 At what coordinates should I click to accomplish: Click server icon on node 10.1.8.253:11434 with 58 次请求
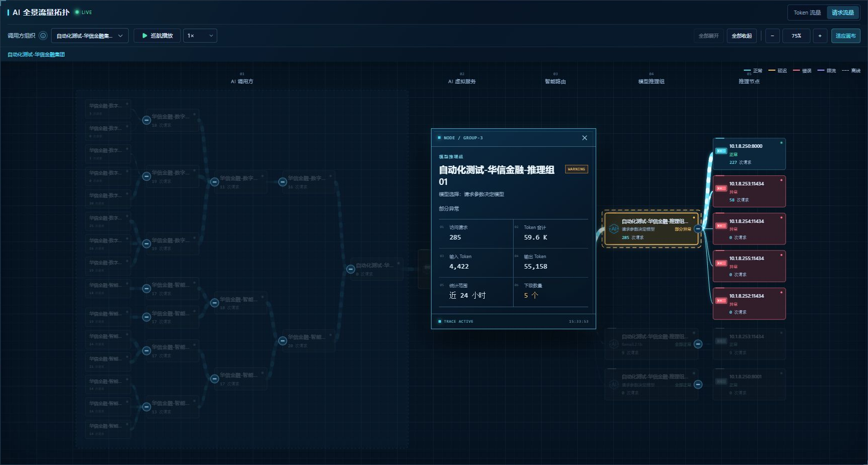click(721, 188)
